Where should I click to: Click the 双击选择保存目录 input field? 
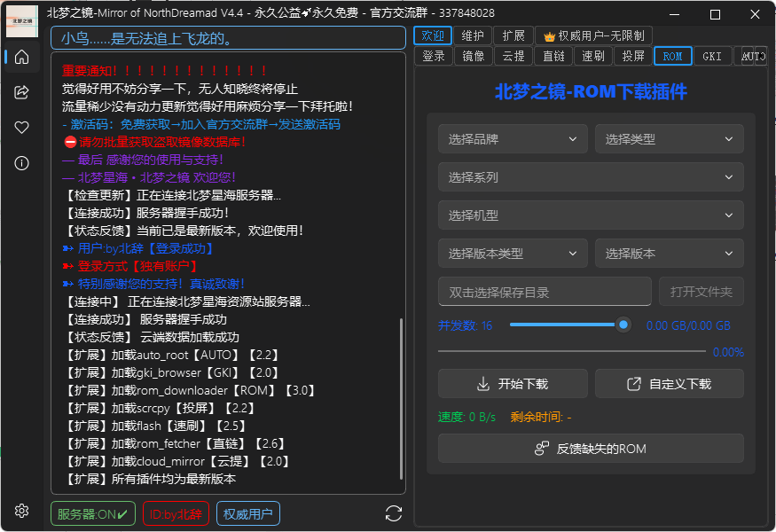click(x=545, y=291)
